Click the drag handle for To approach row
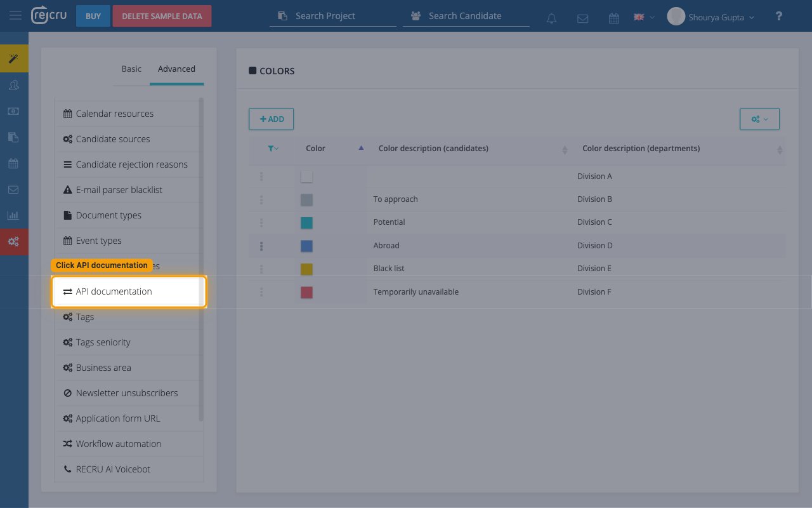 tap(261, 199)
